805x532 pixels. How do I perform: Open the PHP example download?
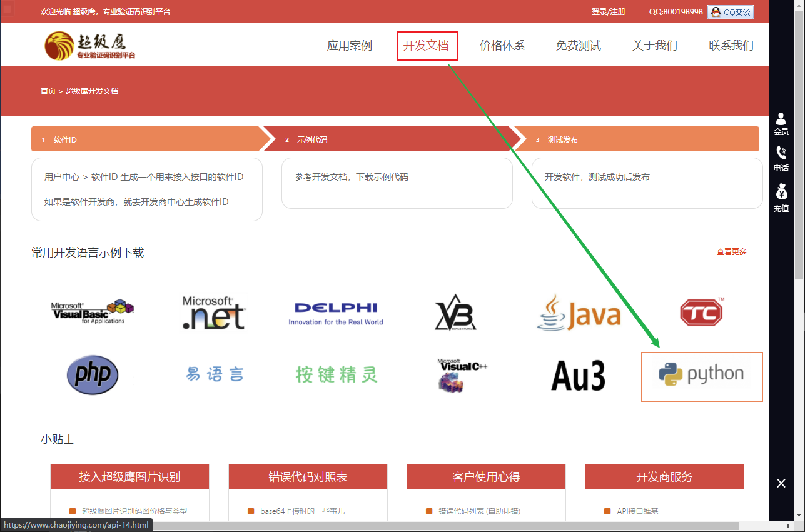pos(92,374)
